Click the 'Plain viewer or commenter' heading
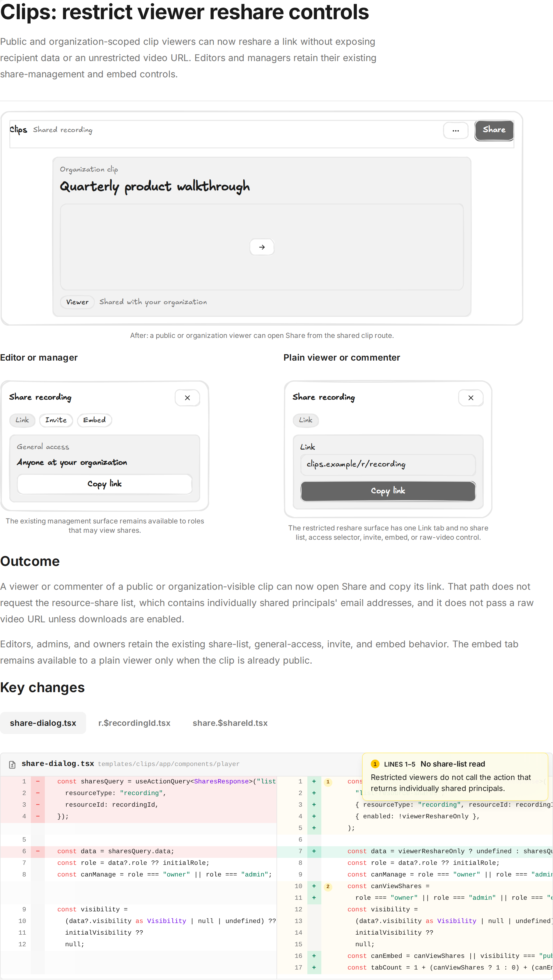The image size is (553, 980). point(342,358)
